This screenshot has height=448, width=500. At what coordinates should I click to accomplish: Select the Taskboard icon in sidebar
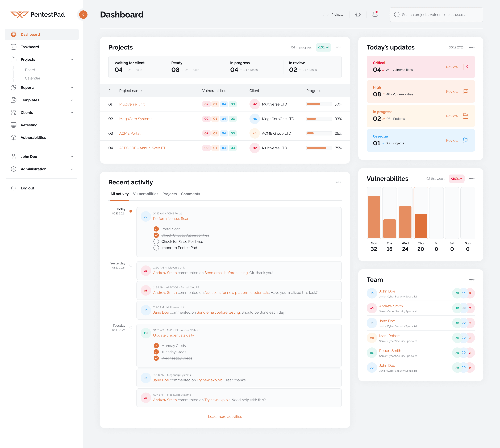(14, 47)
